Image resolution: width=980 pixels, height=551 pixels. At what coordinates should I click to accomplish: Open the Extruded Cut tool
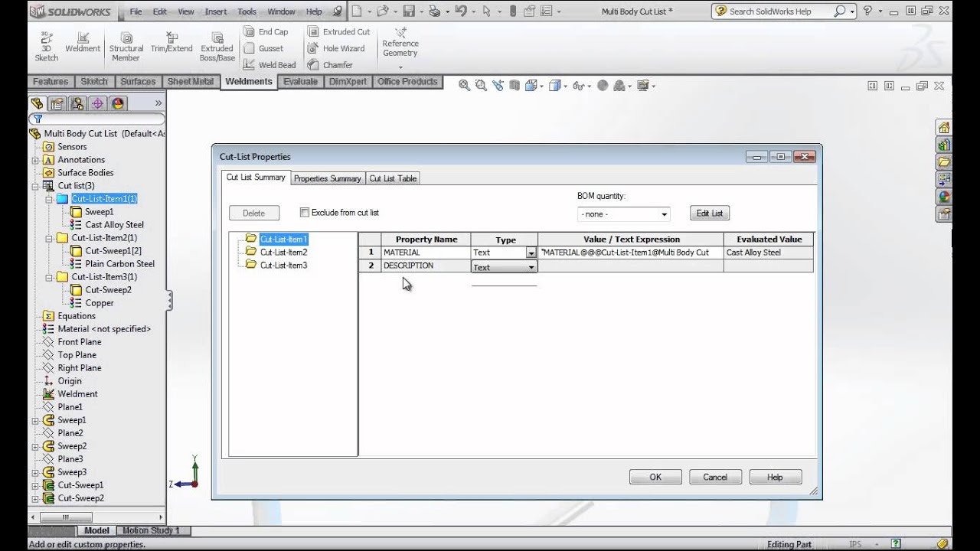pos(338,31)
